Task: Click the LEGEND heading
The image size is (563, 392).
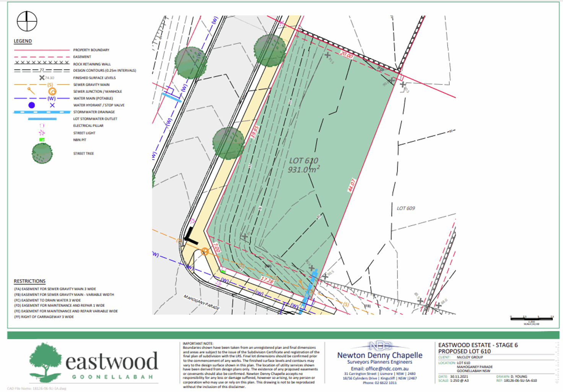Action: 23,41
